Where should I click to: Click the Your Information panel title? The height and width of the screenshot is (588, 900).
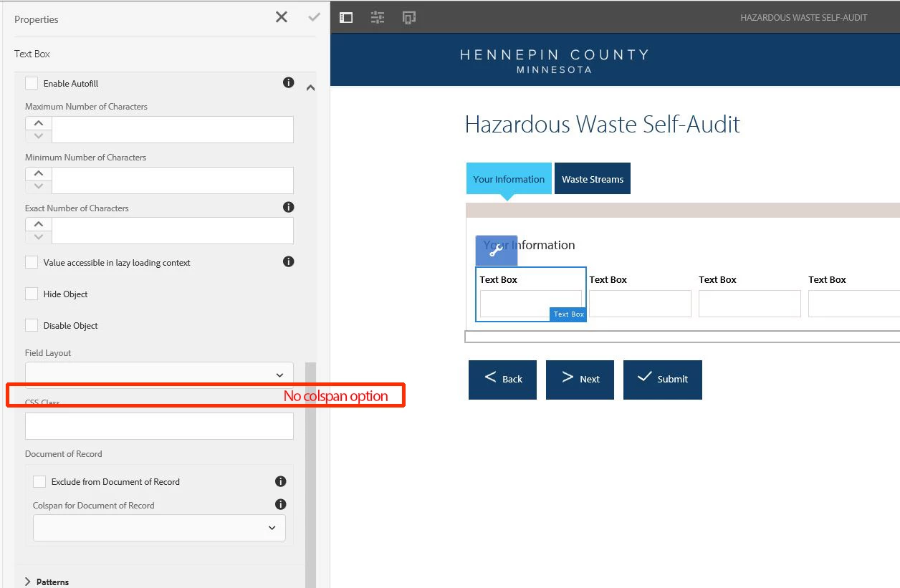(529, 245)
